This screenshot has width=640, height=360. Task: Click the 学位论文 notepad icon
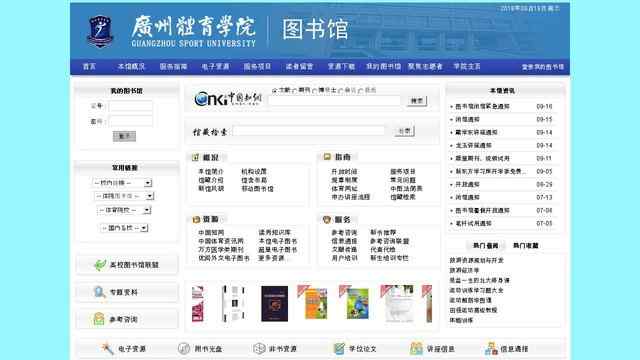[339, 349]
